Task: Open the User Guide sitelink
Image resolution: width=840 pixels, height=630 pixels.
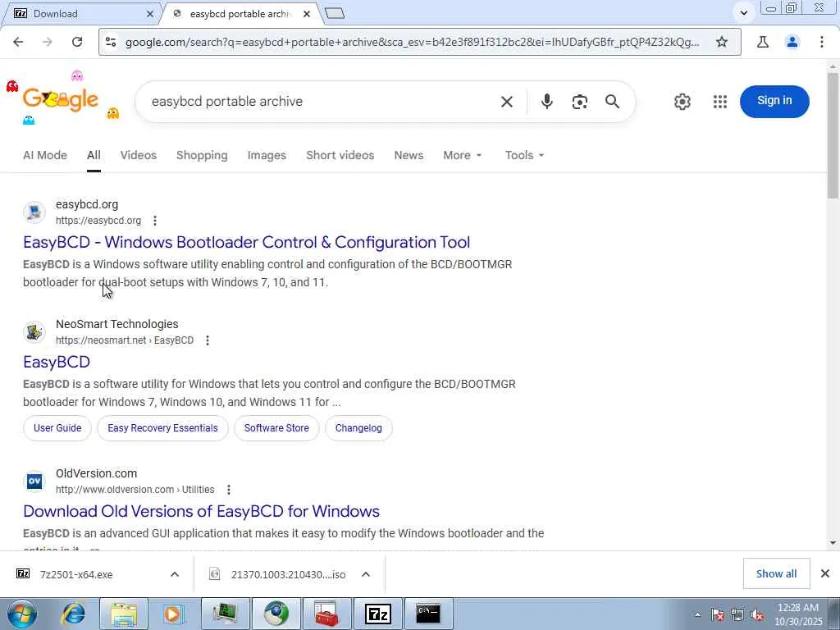Action: tap(57, 428)
